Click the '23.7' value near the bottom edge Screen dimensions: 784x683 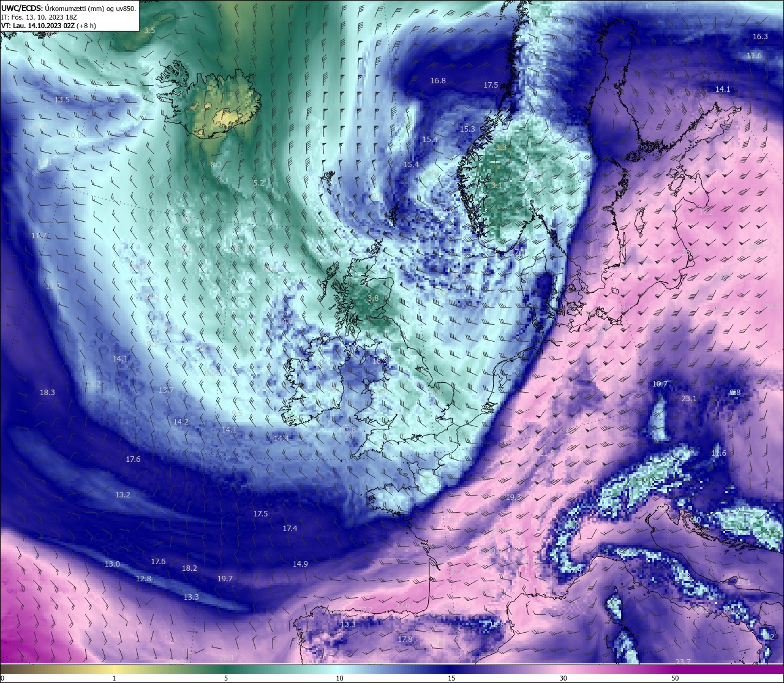[x=683, y=662]
